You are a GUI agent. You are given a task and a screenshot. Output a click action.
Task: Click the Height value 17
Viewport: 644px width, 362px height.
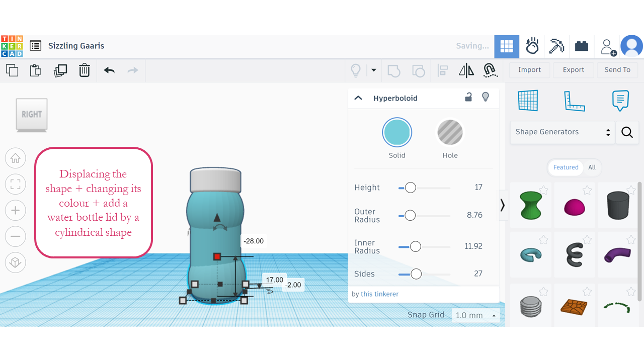click(478, 188)
